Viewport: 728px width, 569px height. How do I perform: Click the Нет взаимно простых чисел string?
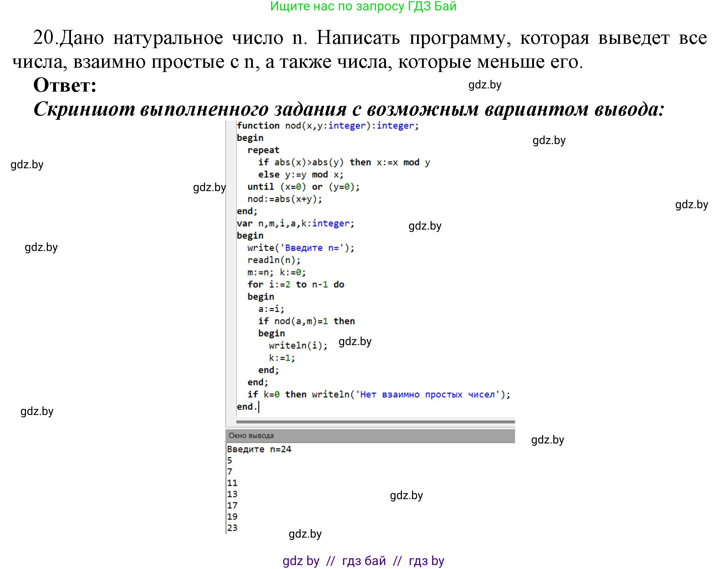[x=424, y=394]
